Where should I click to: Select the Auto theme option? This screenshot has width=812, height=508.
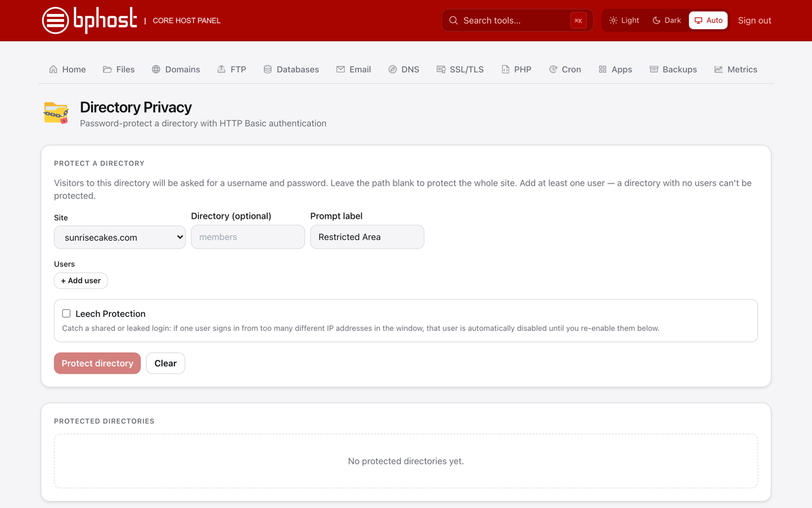[x=708, y=20]
